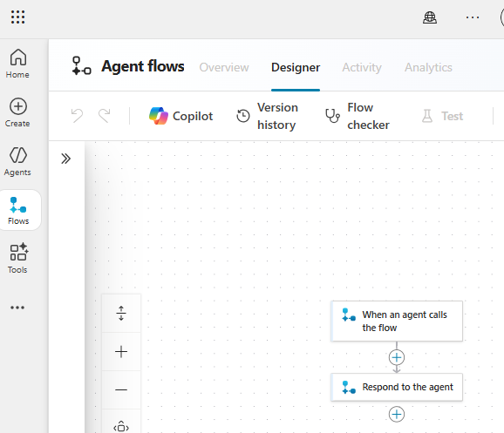
Task: Open the app launcher grid
Action: pyautogui.click(x=17, y=17)
